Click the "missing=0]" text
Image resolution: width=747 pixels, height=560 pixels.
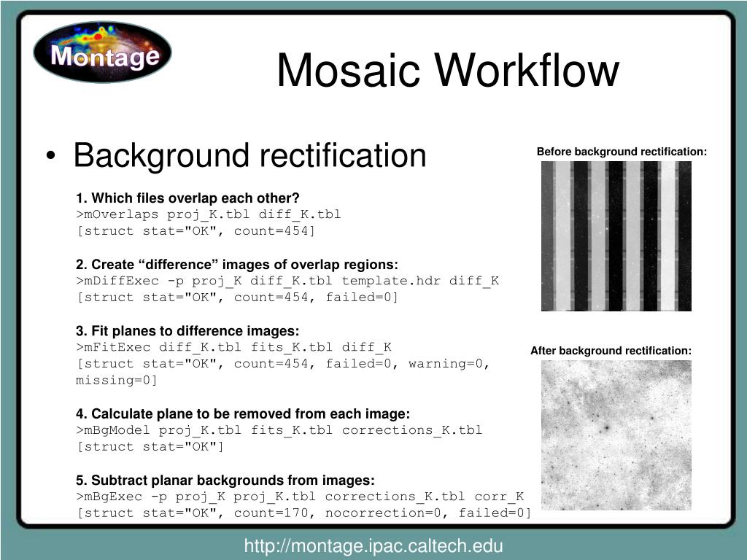tap(116, 381)
